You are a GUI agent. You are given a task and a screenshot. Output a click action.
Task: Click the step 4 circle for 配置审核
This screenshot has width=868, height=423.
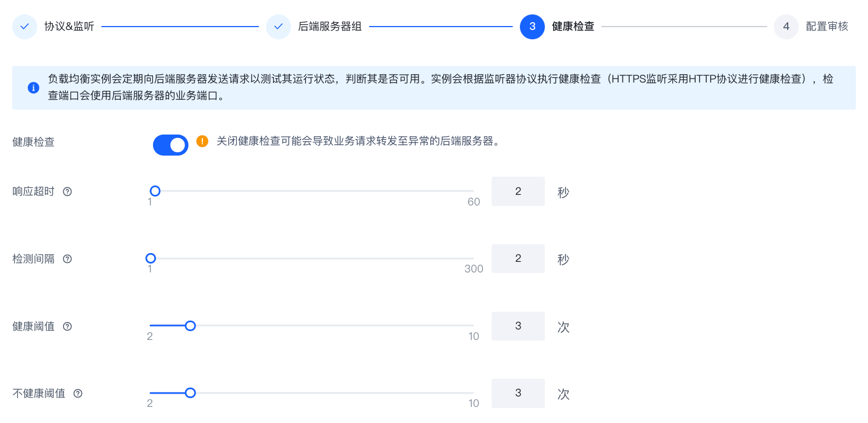(786, 27)
